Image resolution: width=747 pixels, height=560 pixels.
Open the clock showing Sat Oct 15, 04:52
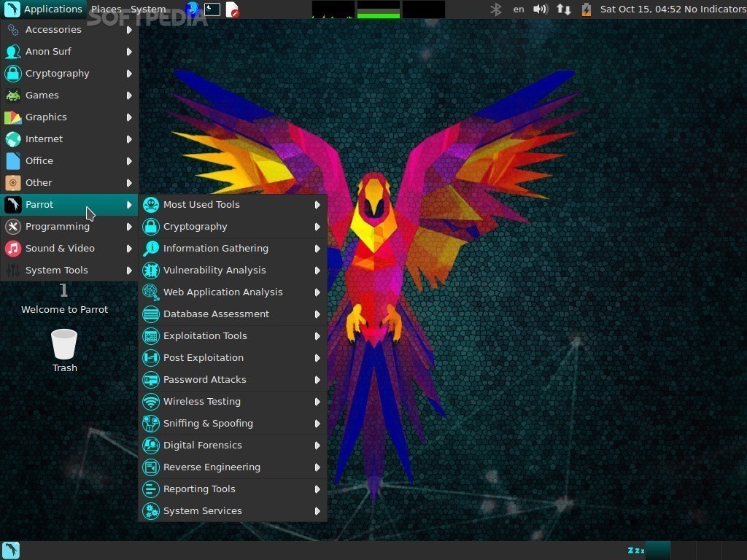pos(640,9)
